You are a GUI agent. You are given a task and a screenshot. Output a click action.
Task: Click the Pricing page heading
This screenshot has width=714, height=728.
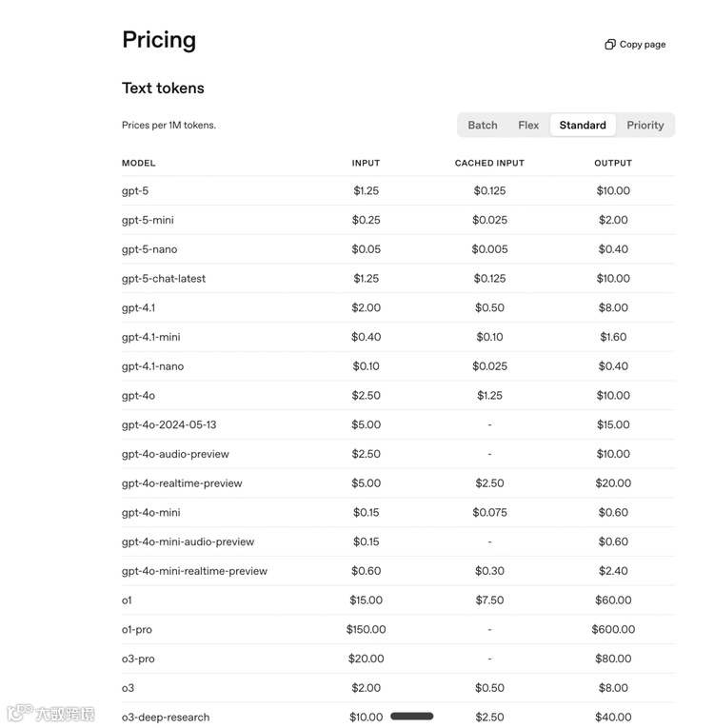[x=159, y=40]
